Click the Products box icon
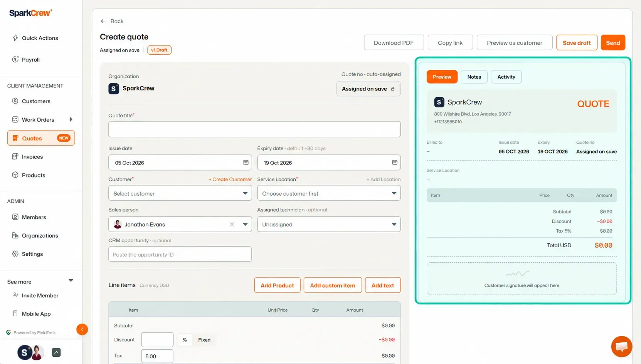This screenshot has height=364, width=641. pos(15,175)
